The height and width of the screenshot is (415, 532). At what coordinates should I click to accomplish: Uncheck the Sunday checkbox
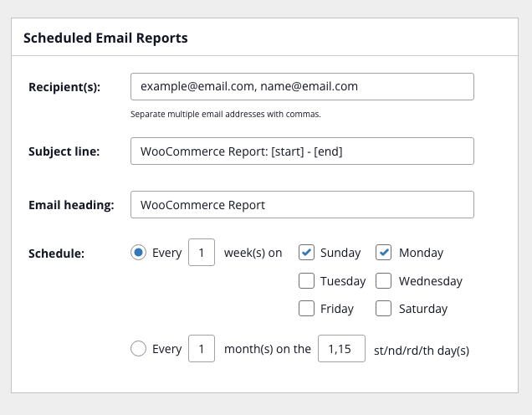(307, 253)
